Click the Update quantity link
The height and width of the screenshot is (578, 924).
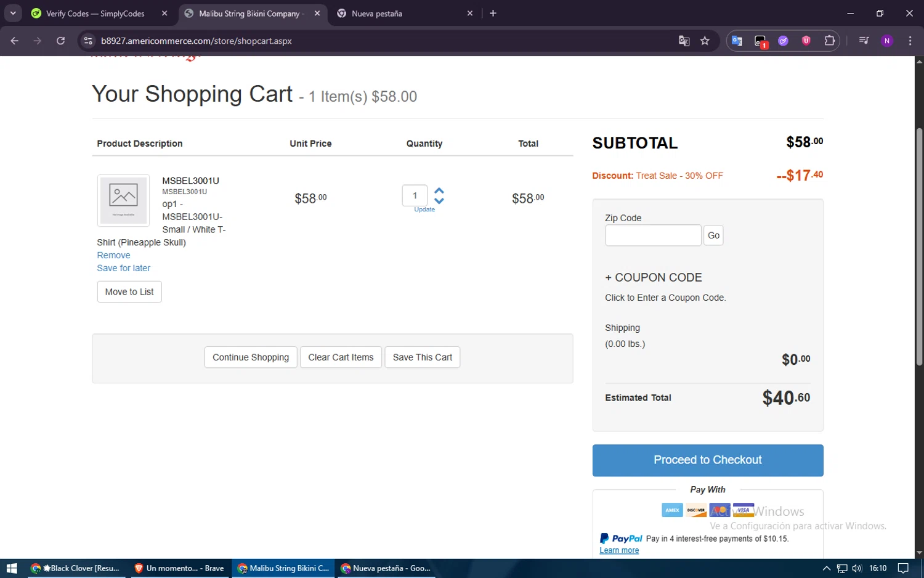tap(424, 210)
